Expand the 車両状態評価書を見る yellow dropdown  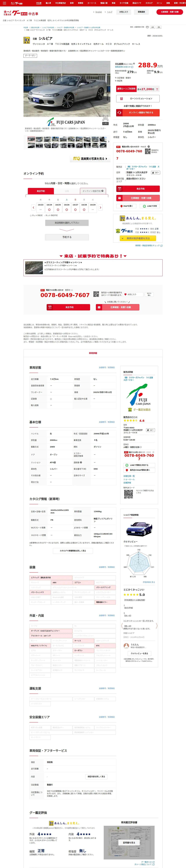tap(138, 238)
